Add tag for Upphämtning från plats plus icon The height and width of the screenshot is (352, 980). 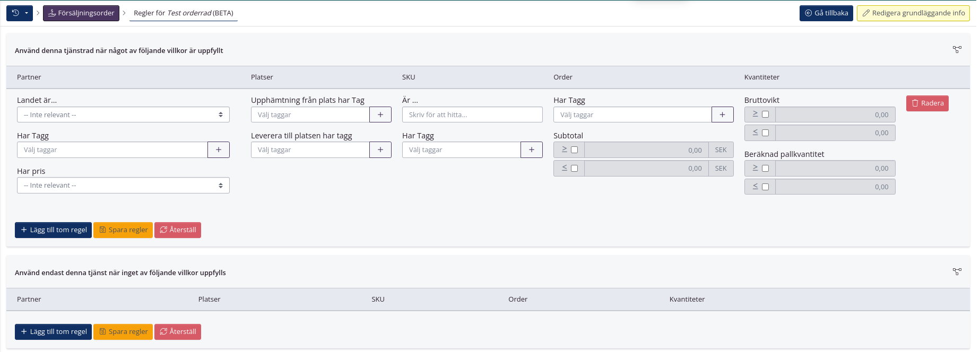coord(380,115)
